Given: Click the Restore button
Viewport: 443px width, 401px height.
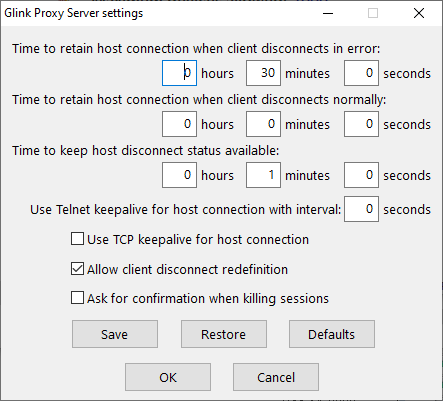Looking at the screenshot, I should click(x=224, y=334).
